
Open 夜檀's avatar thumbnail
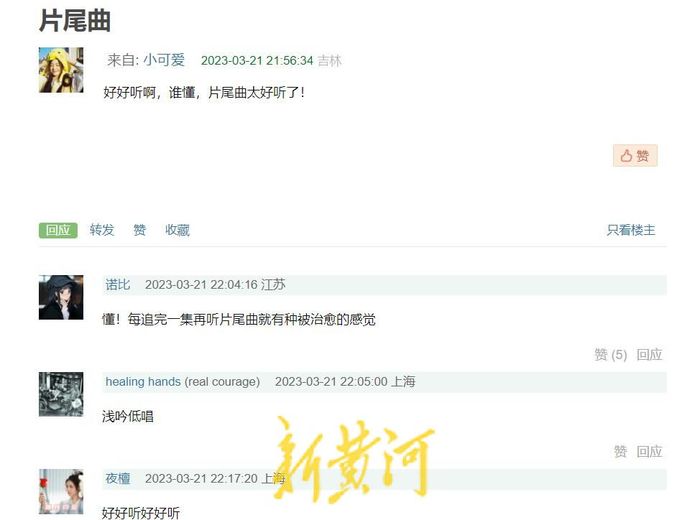point(61,491)
